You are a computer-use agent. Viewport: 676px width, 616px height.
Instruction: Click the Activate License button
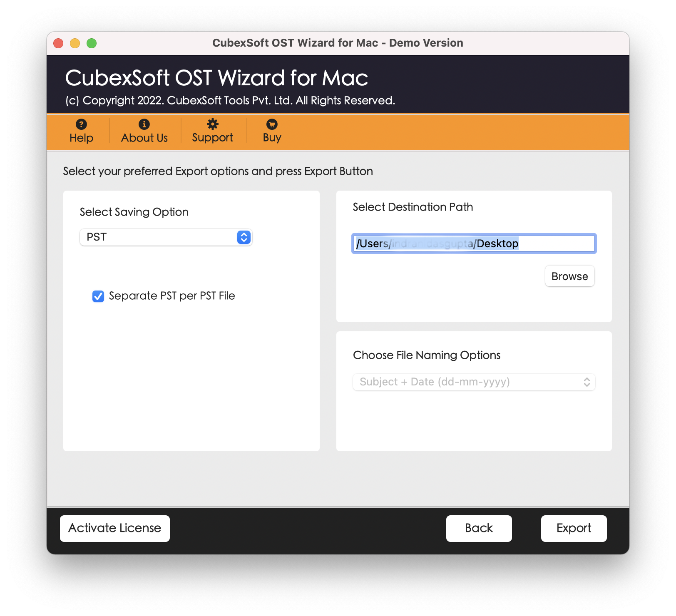pos(115,528)
